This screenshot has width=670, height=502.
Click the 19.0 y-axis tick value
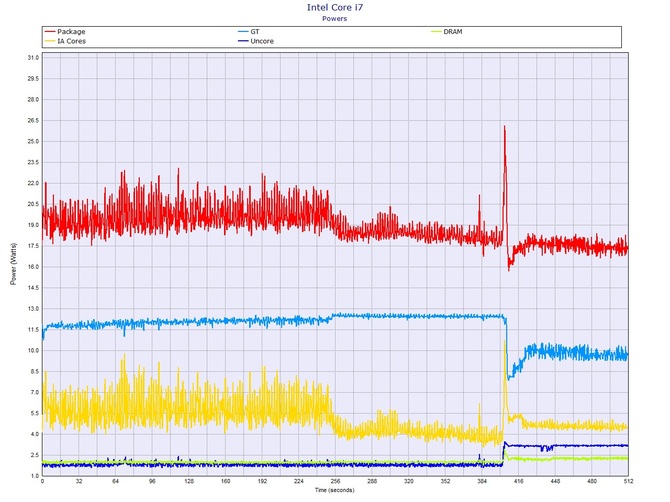[33, 225]
